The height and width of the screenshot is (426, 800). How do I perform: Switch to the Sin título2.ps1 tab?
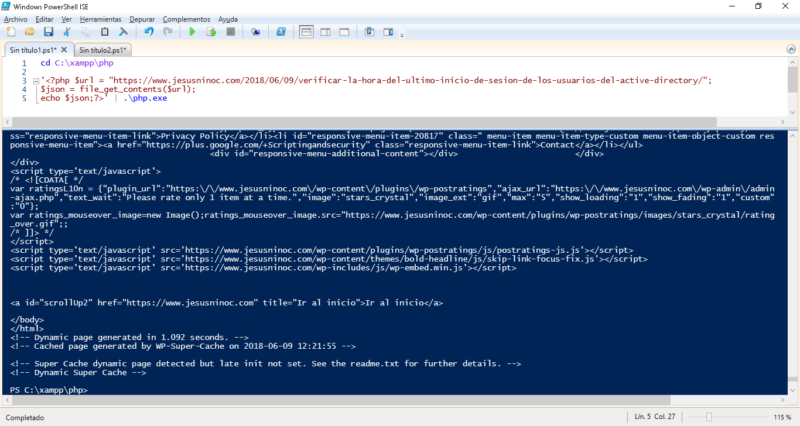pos(101,50)
